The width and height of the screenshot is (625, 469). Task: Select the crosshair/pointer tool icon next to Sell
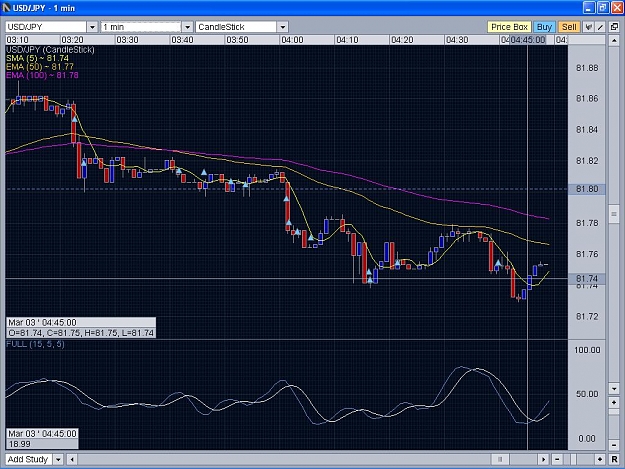click(x=588, y=27)
